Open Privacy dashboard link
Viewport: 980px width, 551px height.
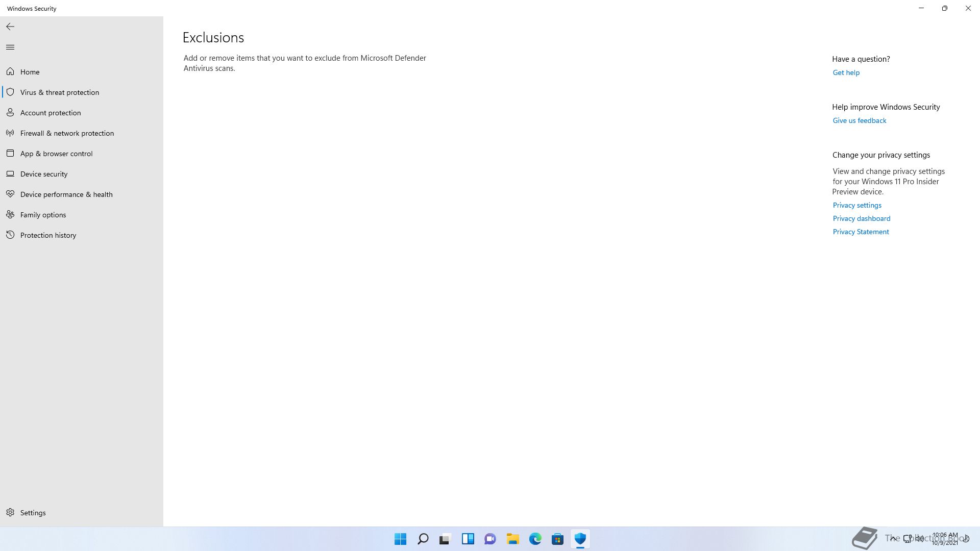point(861,218)
